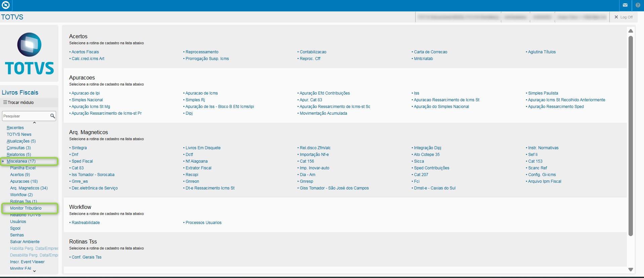The height and width of the screenshot is (278, 644).
Task: Select Planilha Excel in sidebar
Action: pos(23,168)
